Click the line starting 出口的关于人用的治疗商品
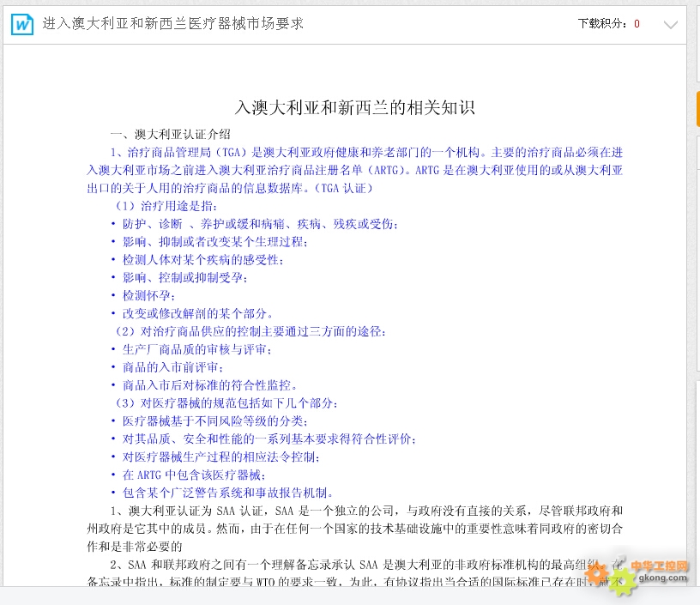 point(229,188)
